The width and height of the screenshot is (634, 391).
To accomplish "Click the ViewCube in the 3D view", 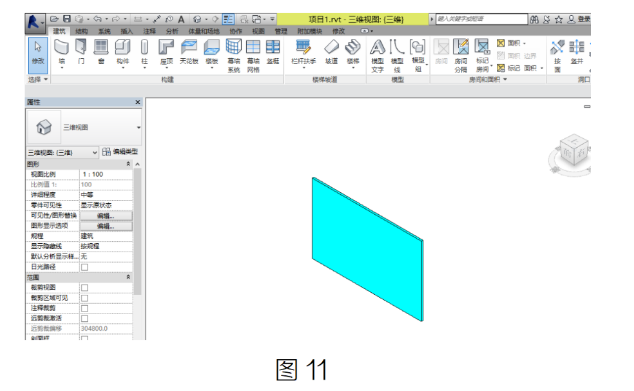I will point(573,150).
